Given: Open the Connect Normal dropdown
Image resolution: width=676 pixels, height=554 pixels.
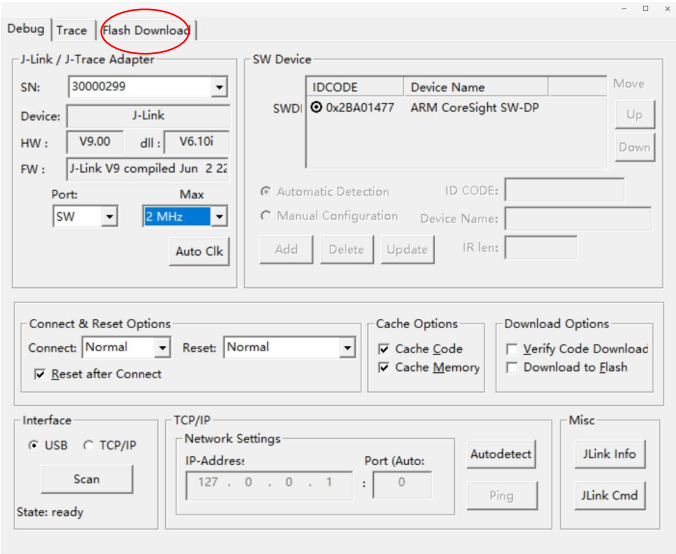Looking at the screenshot, I should (162, 348).
